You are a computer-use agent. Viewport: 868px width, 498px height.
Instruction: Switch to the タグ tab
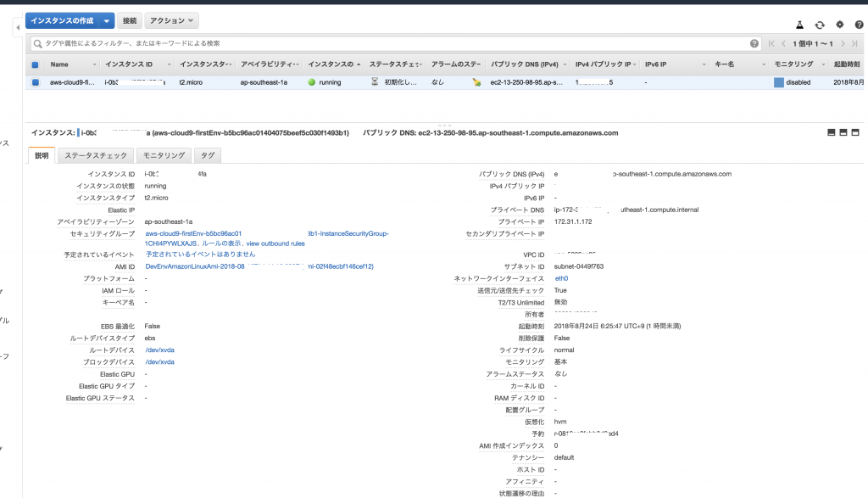coord(208,155)
